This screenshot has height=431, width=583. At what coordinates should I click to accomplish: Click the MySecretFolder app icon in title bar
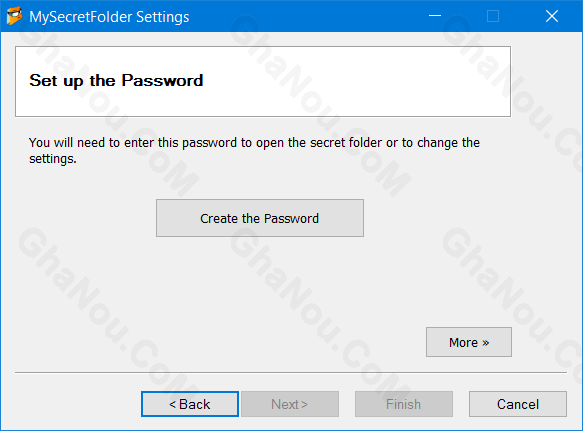pyautogui.click(x=14, y=16)
